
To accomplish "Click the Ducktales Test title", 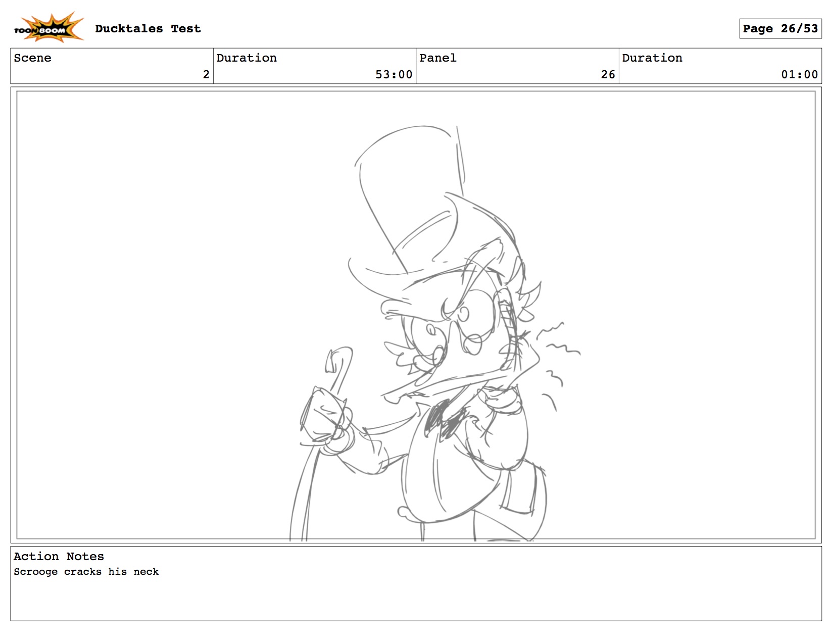I will (x=148, y=29).
